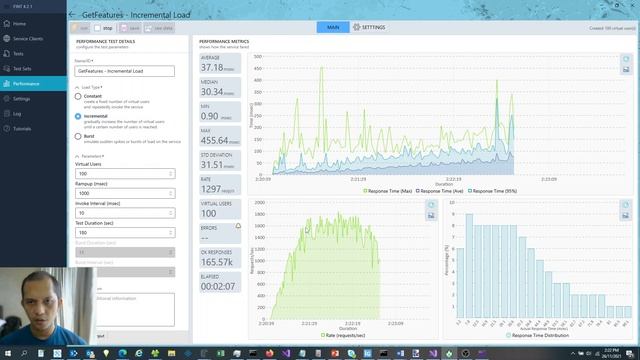Click the MAX 455.64 metric tile
640x360 pixels.
220,137
